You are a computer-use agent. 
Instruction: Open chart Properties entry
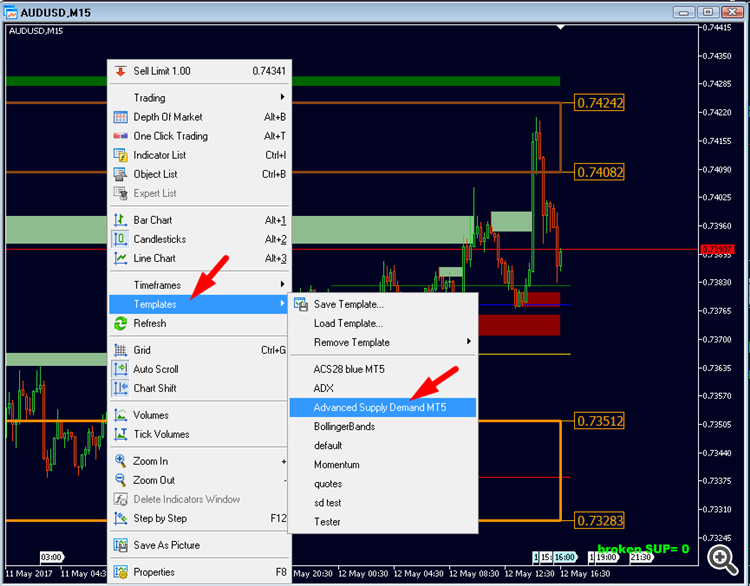199,572
